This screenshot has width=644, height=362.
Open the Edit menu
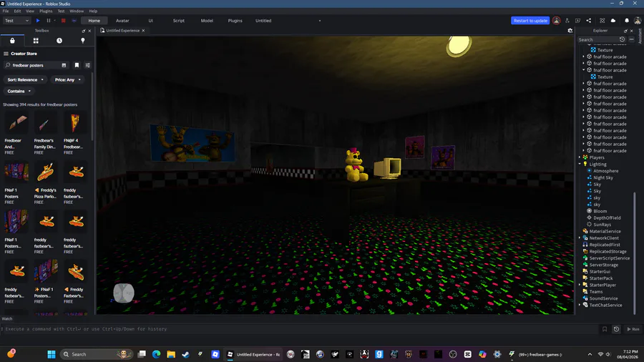17,11
